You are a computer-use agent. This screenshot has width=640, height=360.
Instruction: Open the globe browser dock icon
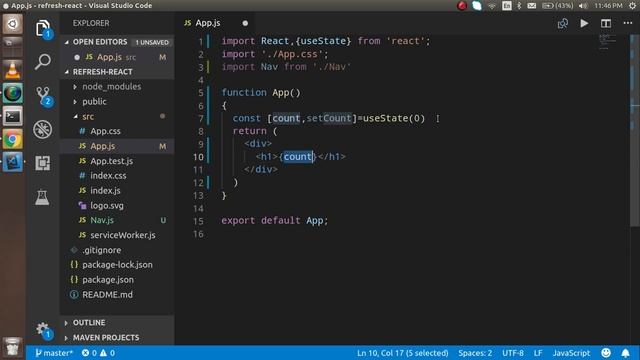coord(13,93)
